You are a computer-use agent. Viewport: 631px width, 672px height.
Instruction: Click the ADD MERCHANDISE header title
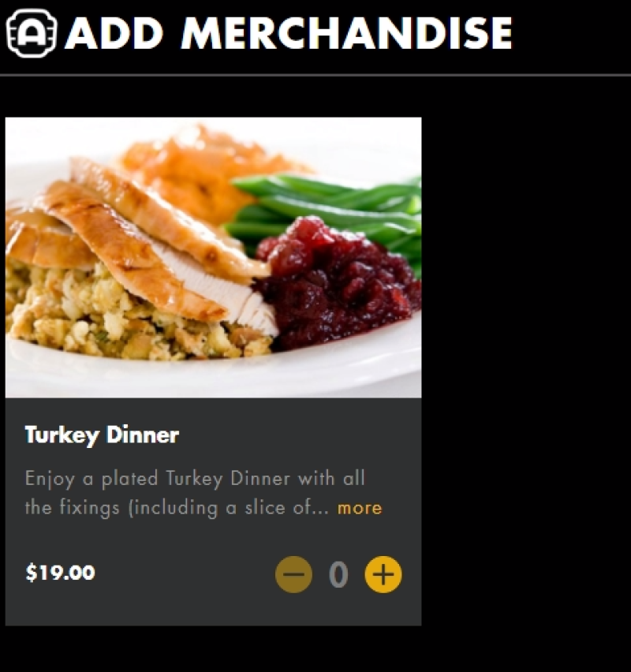coord(289,33)
